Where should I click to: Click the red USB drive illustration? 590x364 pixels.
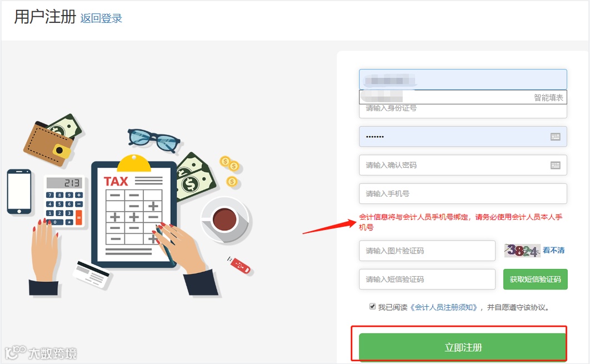click(x=239, y=265)
